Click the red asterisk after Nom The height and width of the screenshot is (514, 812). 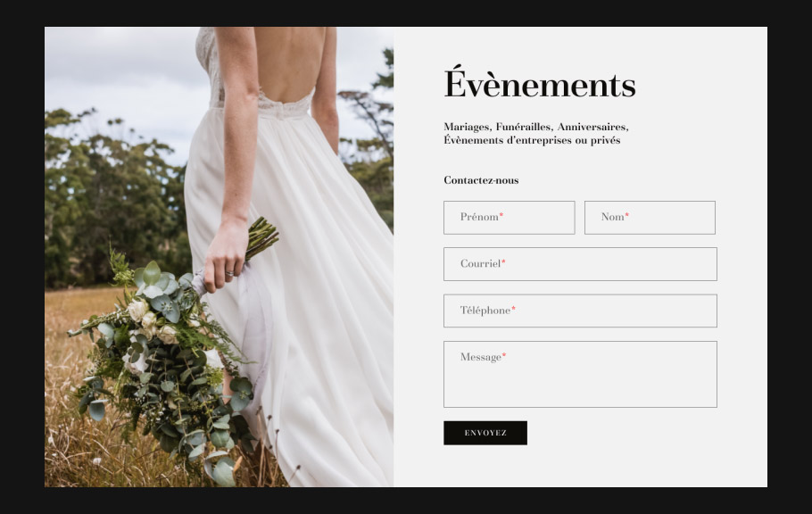point(627,216)
